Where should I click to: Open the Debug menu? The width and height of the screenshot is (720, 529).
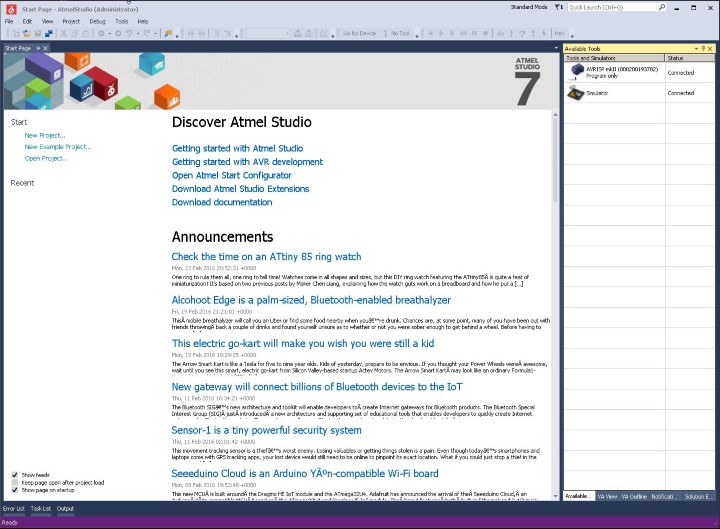[x=97, y=22]
